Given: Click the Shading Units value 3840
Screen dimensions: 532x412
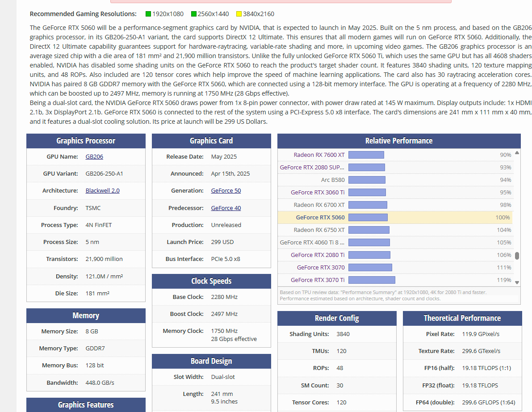Looking at the screenshot, I should click(343, 334).
